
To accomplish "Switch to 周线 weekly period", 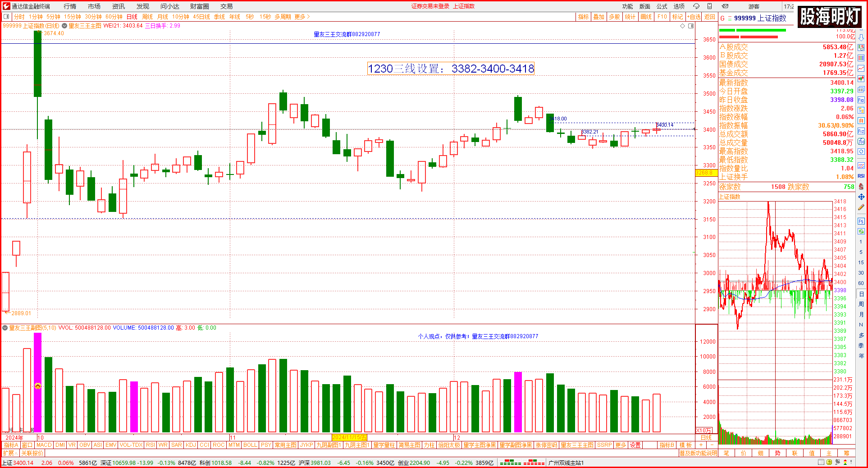I will click(147, 17).
